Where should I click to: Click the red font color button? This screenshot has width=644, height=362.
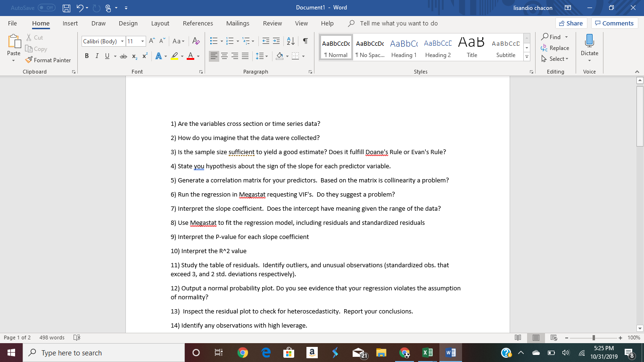tap(190, 57)
